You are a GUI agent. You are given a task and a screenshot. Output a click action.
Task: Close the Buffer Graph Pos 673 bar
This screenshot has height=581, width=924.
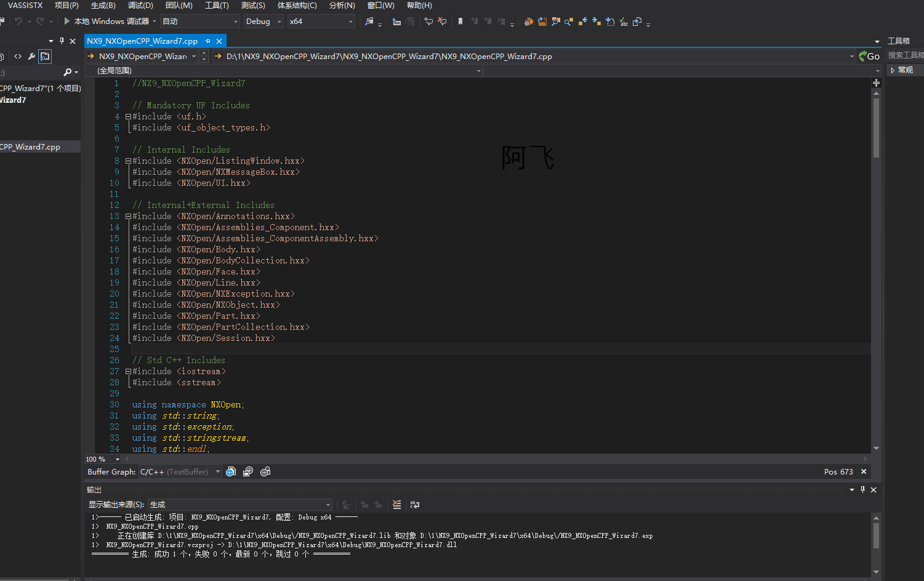[x=864, y=472]
